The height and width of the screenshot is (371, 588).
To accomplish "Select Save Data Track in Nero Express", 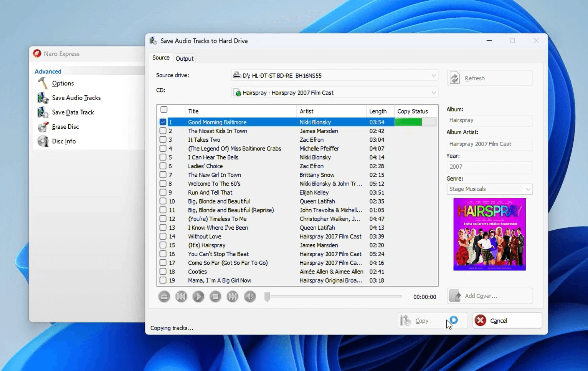I will point(73,112).
